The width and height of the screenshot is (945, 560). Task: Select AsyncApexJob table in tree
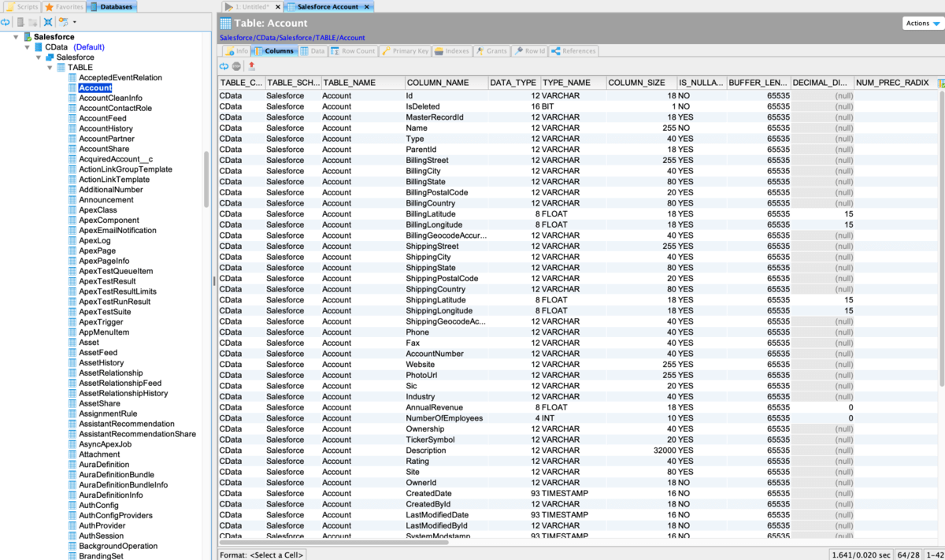pos(106,444)
